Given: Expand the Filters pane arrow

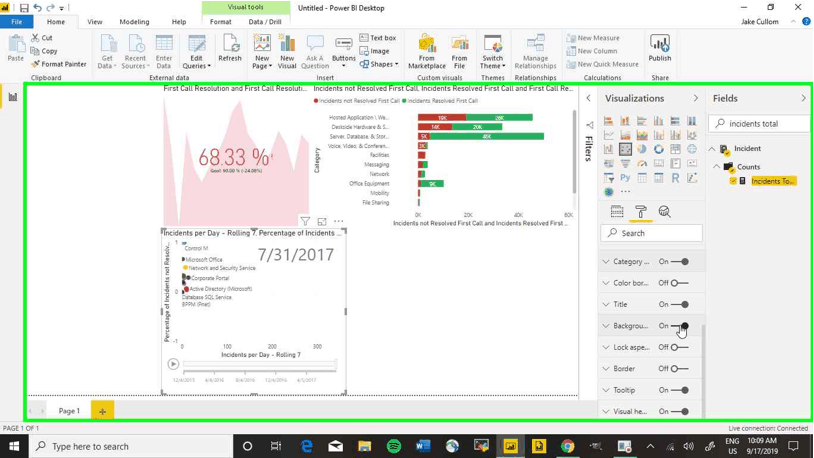Looking at the screenshot, I should pyautogui.click(x=588, y=98).
